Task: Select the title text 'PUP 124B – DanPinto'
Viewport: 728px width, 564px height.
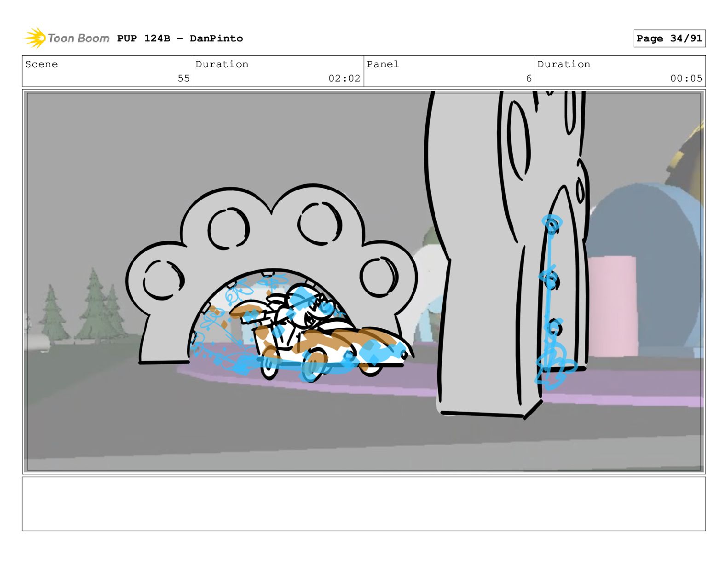Action: click(180, 38)
